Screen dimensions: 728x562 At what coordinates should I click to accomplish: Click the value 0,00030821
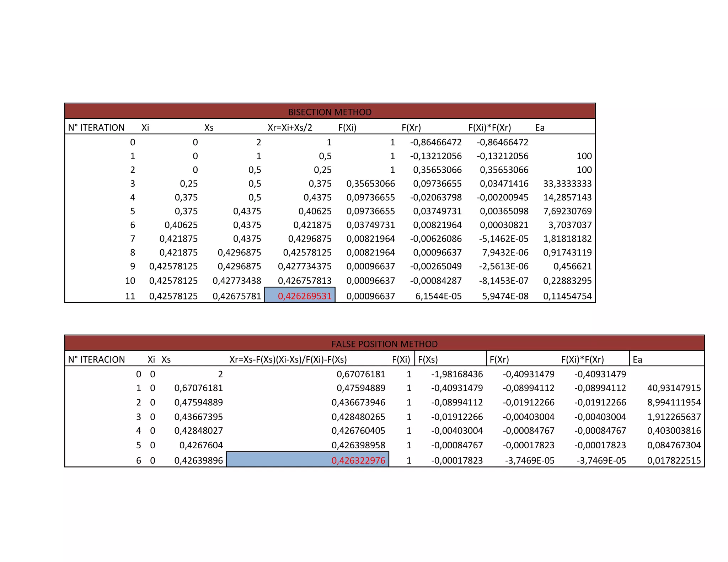(504, 225)
